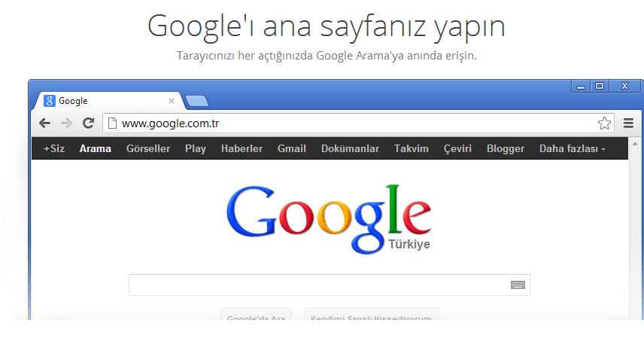This screenshot has height=338, width=644.
Task: Click the Kendimi Şanslı Hissediyorum button
Action: [x=371, y=315]
